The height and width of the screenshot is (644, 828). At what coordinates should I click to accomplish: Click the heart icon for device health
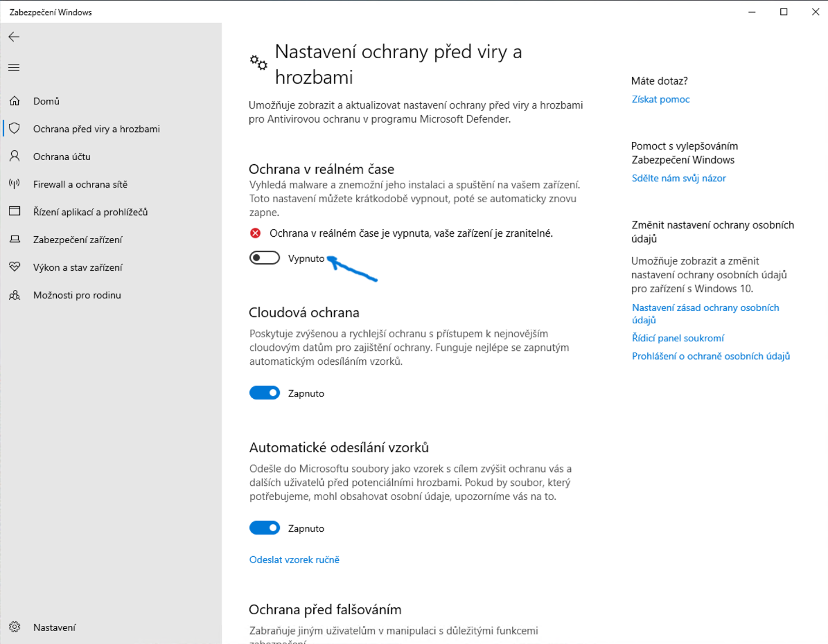[15, 267]
